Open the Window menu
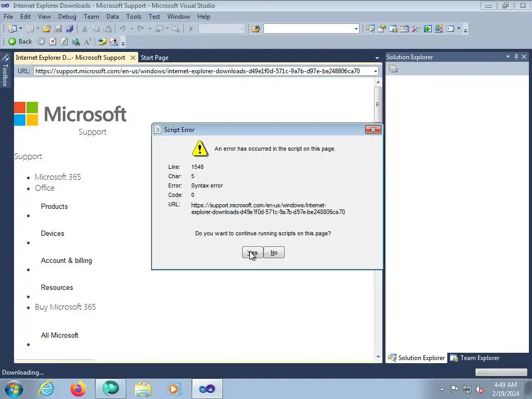Image resolution: width=532 pixels, height=399 pixels. pos(179,16)
